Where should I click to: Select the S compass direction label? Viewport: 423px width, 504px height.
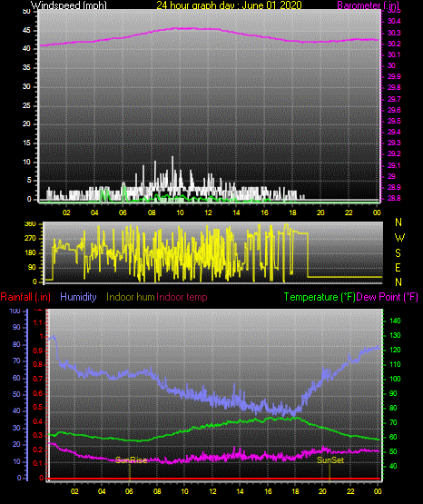pyautogui.click(x=398, y=253)
